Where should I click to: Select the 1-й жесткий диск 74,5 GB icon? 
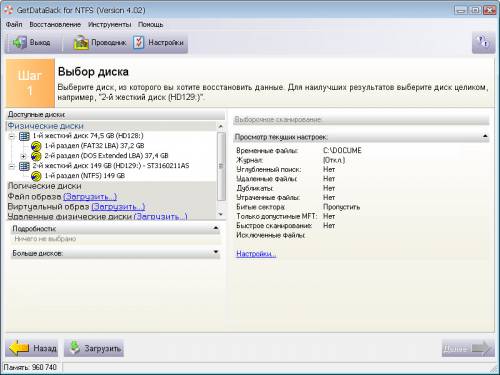[24, 136]
